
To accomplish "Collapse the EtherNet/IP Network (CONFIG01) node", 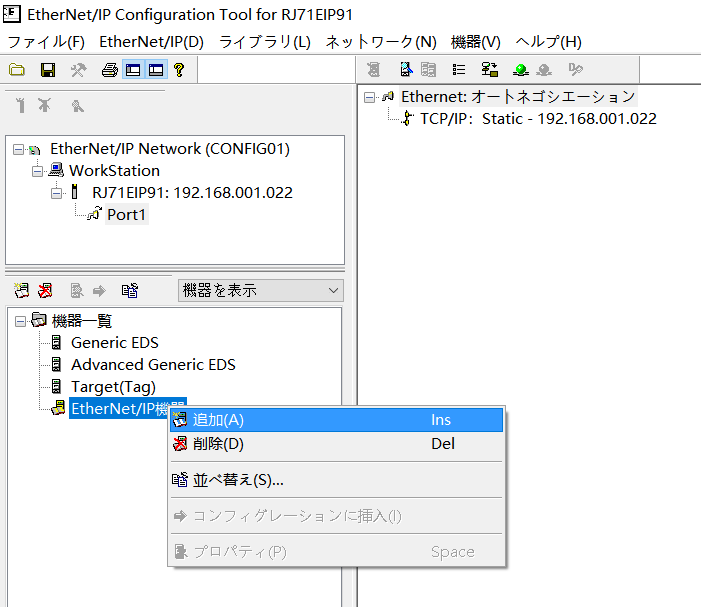I will [18, 149].
